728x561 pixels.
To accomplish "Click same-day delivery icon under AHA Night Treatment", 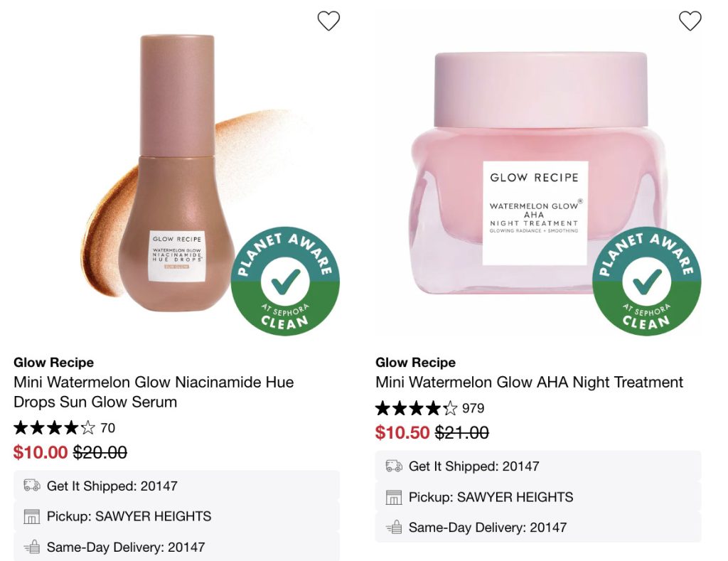I will (393, 527).
